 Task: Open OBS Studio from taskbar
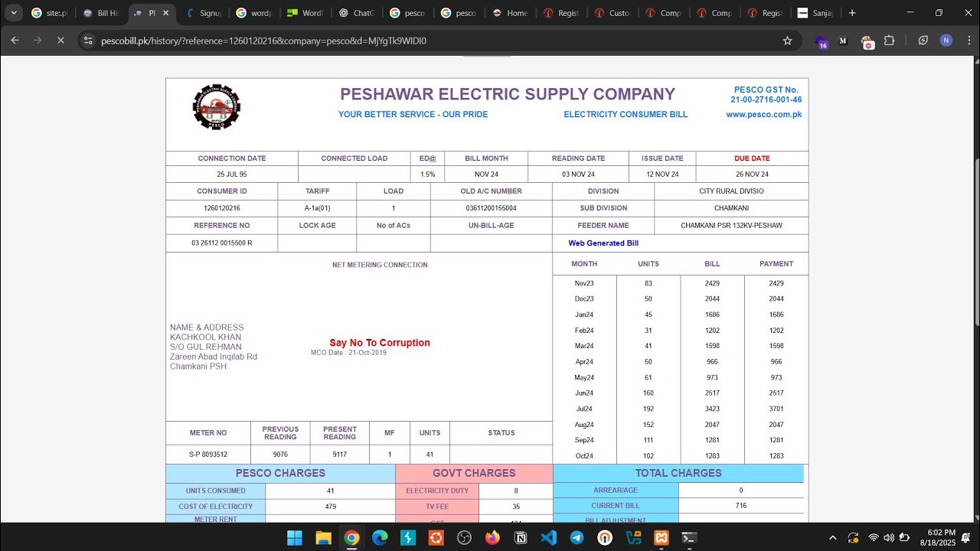[464, 538]
